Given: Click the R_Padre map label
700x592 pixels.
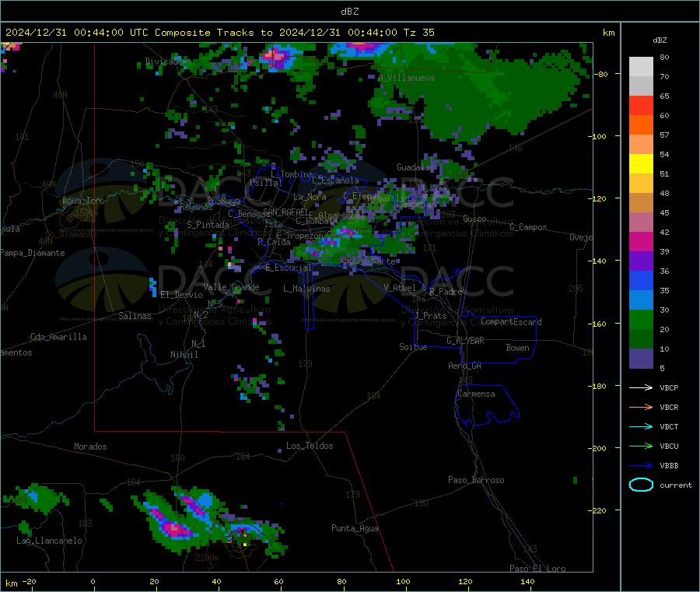Looking at the screenshot, I should (446, 292).
